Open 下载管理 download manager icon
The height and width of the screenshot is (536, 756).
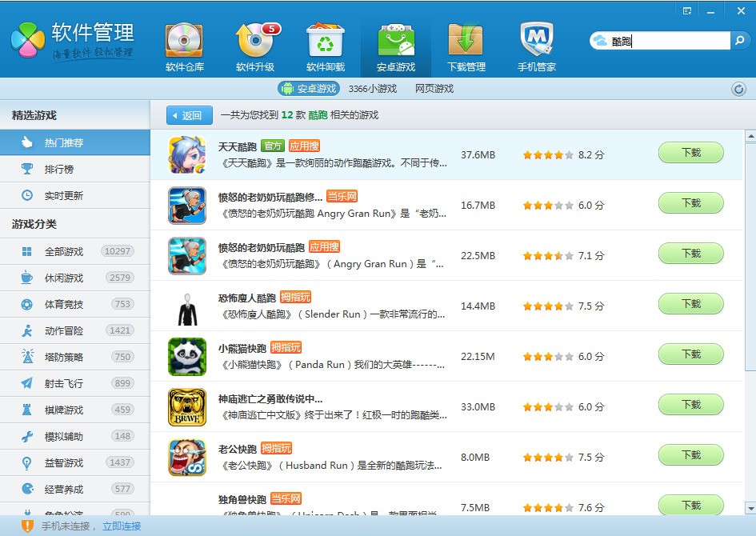click(466, 47)
